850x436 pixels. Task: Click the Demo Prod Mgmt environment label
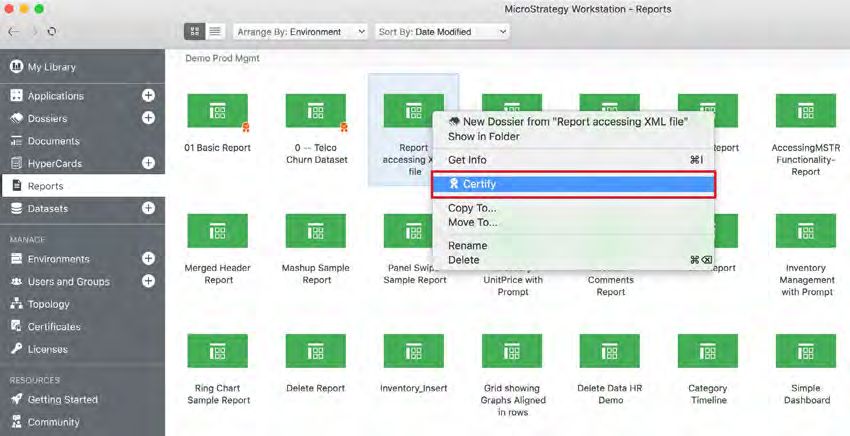click(222, 58)
